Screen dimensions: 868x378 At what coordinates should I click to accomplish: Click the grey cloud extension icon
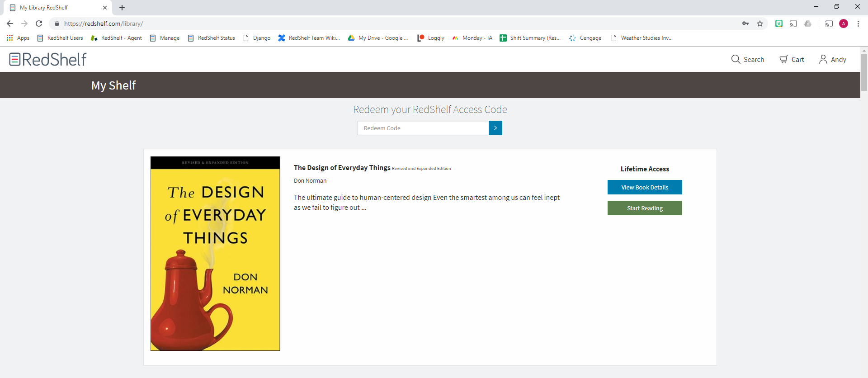coord(808,24)
